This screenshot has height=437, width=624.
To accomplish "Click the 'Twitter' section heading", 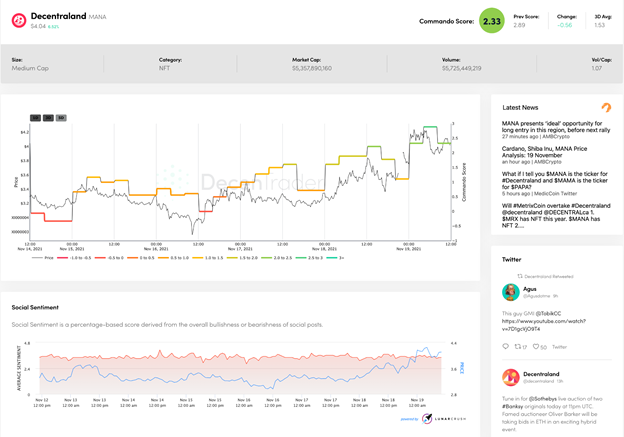I will (511, 259).
